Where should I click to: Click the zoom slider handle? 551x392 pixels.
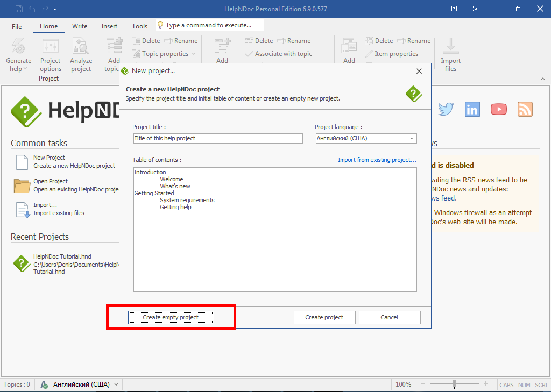tap(454, 384)
